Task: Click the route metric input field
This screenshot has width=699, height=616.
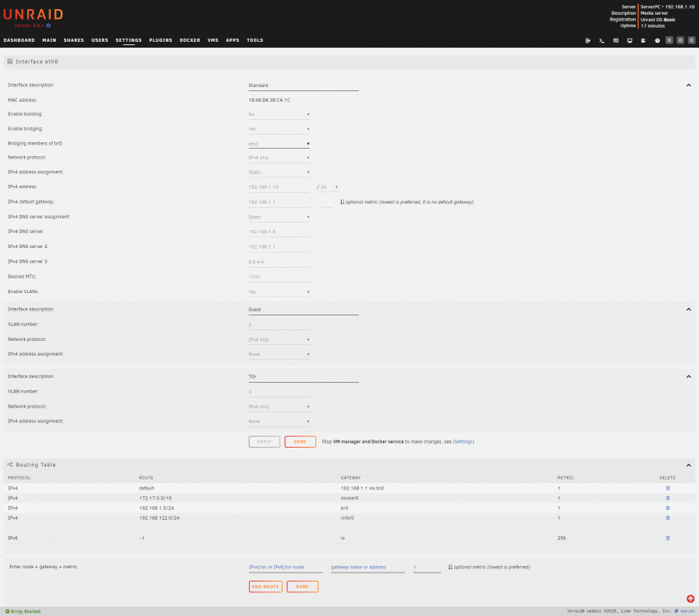Action: (426, 568)
